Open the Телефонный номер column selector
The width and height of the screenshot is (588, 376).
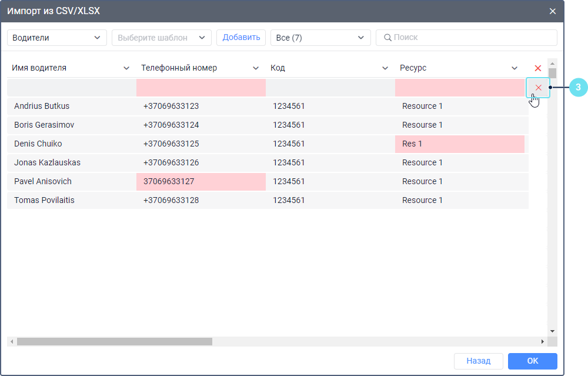[x=256, y=68]
